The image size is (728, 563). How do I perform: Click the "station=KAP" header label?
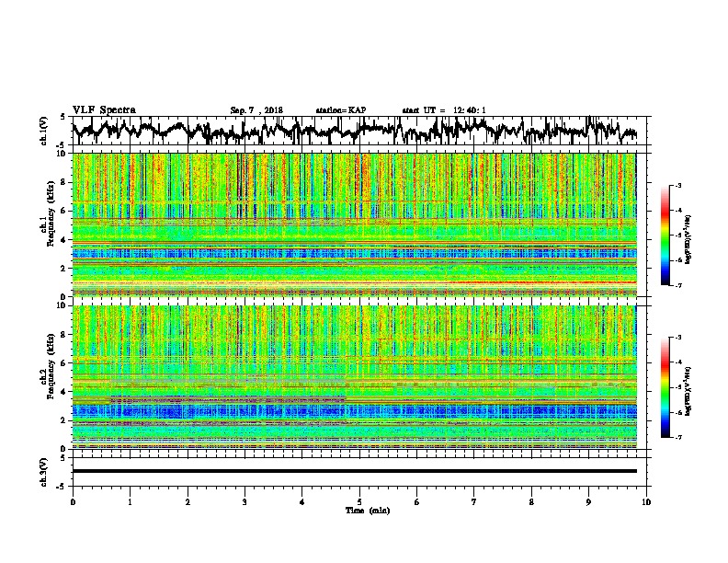[x=341, y=110]
